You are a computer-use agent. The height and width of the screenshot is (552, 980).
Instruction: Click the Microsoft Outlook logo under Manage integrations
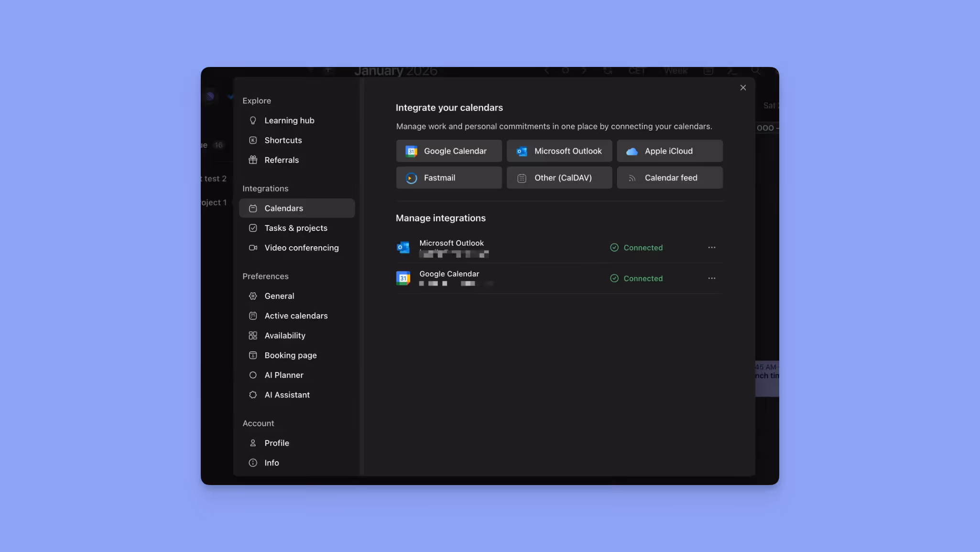pos(403,247)
